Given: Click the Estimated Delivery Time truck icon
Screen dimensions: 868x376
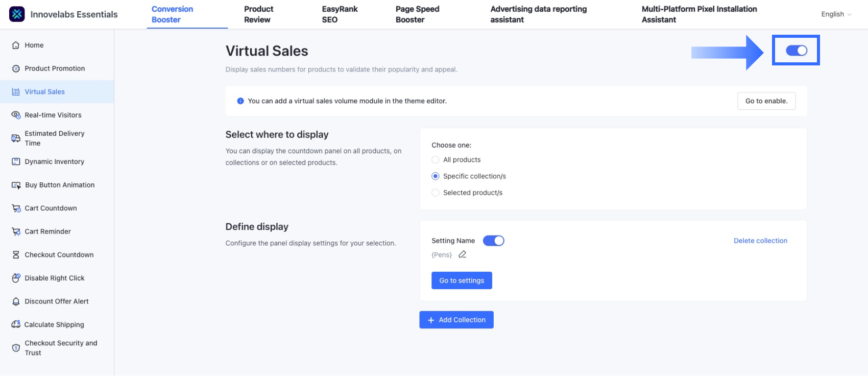Looking at the screenshot, I should pos(16,138).
